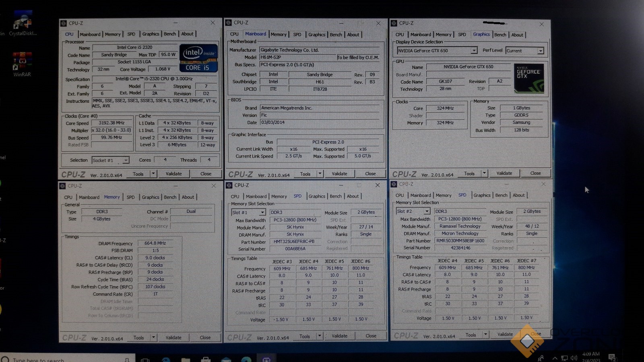The image size is (644, 362).
Task: Expand Tools arrow in the Memory tab window
Action: click(x=153, y=337)
